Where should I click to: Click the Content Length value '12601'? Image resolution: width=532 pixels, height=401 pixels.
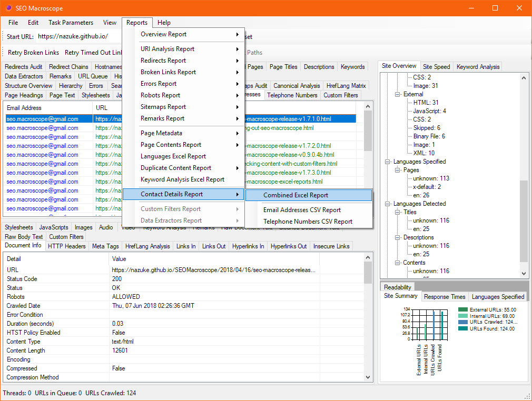tap(120, 350)
